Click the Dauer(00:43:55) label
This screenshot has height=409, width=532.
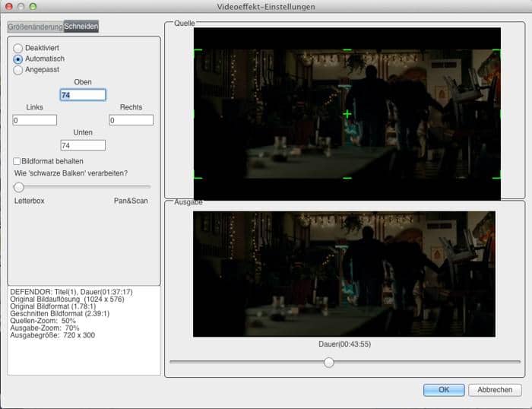click(x=344, y=344)
